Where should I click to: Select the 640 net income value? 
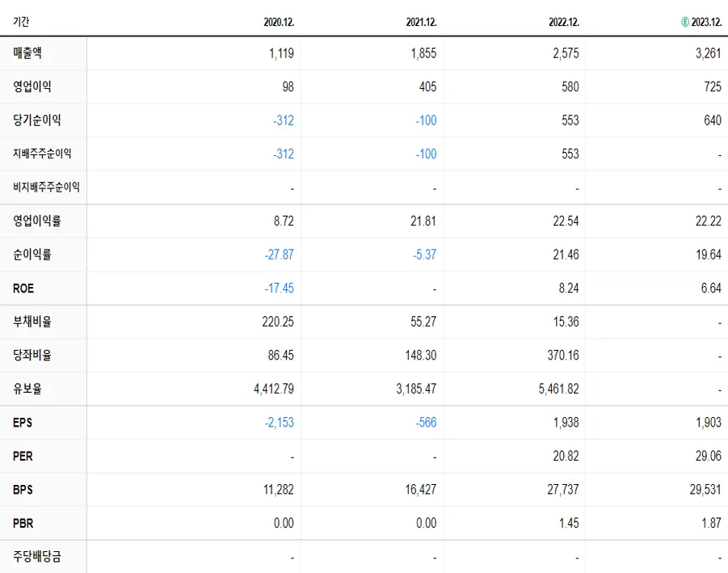pyautogui.click(x=713, y=120)
